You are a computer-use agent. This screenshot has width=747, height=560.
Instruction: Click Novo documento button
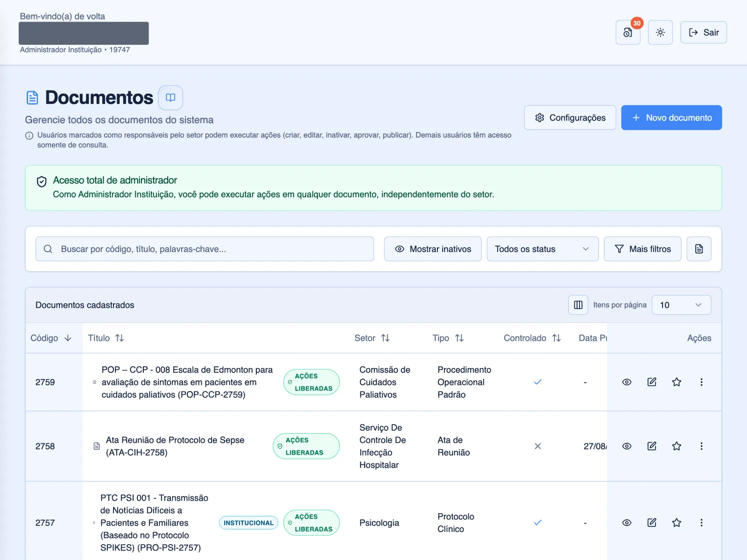click(x=671, y=118)
